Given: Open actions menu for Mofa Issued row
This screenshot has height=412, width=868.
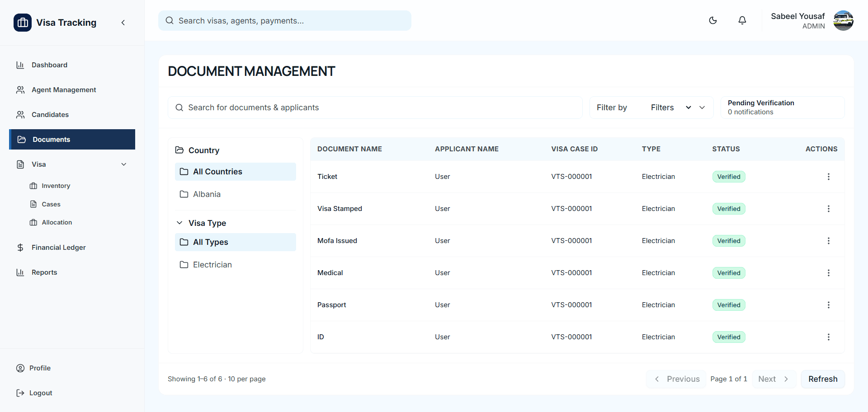Looking at the screenshot, I should (829, 241).
